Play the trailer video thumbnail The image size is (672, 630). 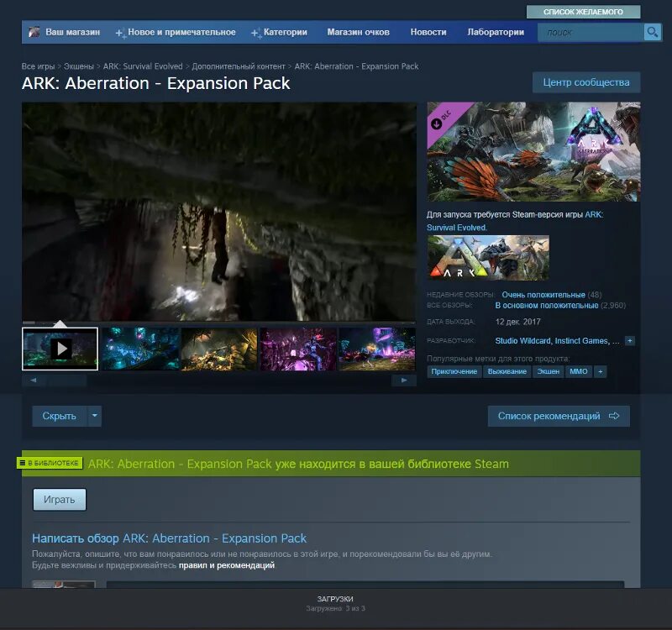coord(60,349)
